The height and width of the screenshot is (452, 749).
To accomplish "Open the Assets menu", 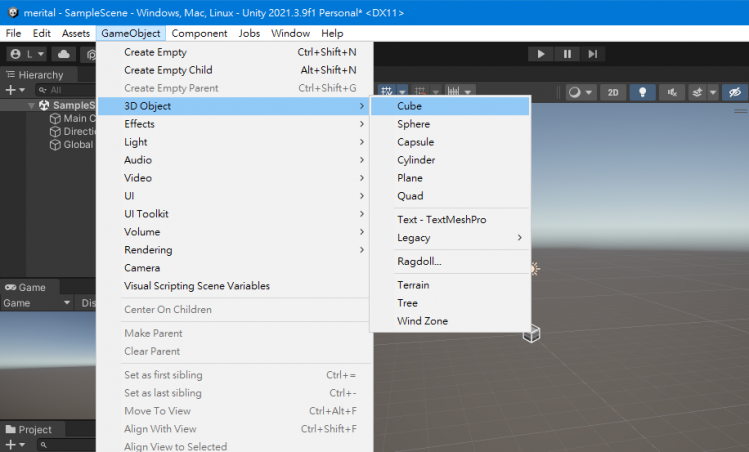I will pyautogui.click(x=76, y=33).
